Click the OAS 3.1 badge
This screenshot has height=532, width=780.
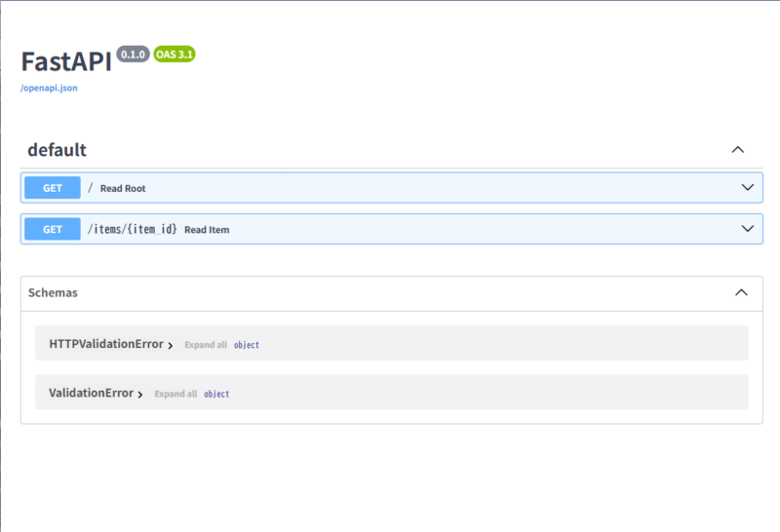click(175, 55)
